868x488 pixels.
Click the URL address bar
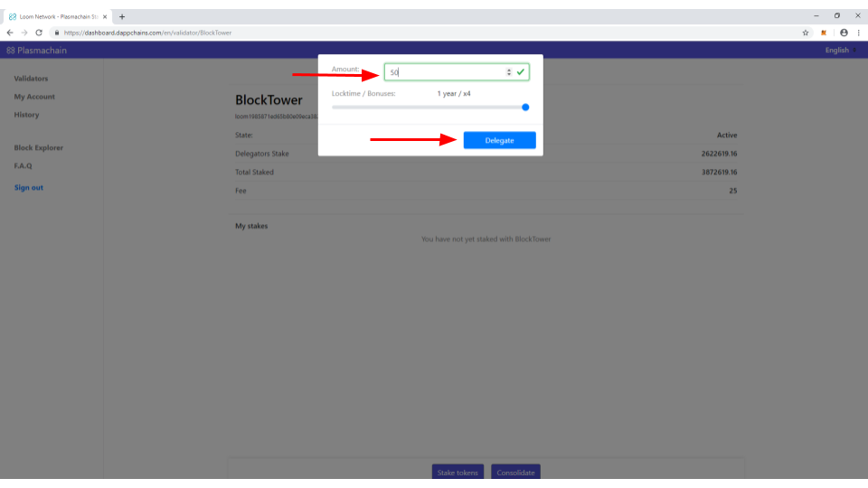(x=426, y=33)
